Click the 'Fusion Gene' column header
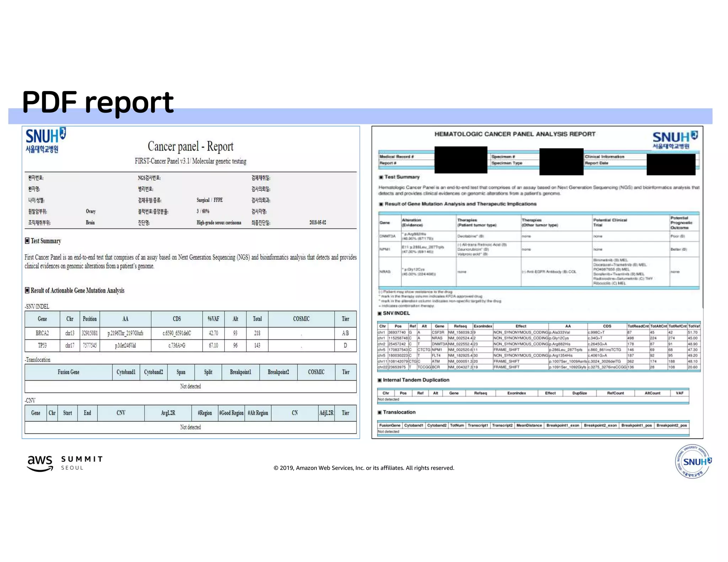728x562 pixels. 69,372
